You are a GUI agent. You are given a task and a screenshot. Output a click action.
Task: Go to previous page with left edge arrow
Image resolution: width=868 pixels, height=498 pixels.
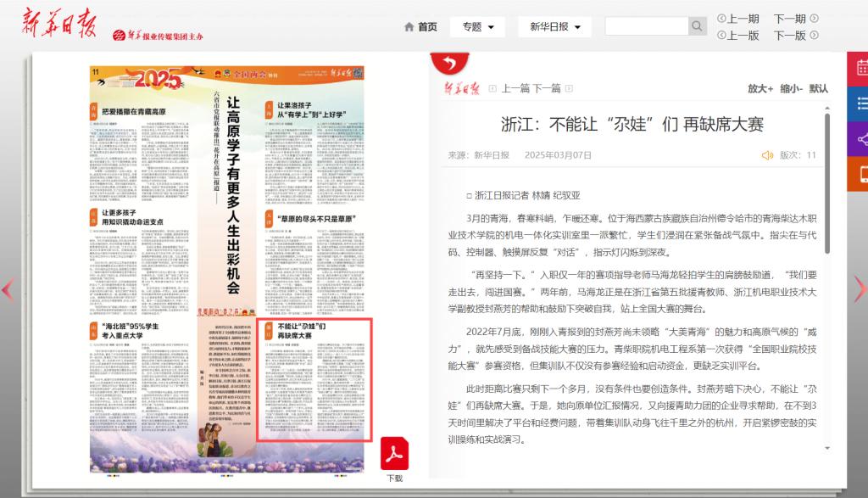coord(7,290)
